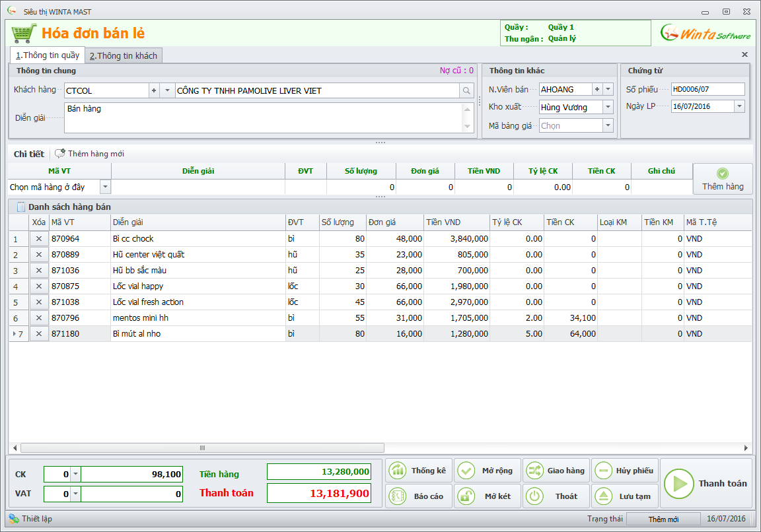Click Thêm hàng mới chat icon
This screenshot has width=761, height=532.
60,154
